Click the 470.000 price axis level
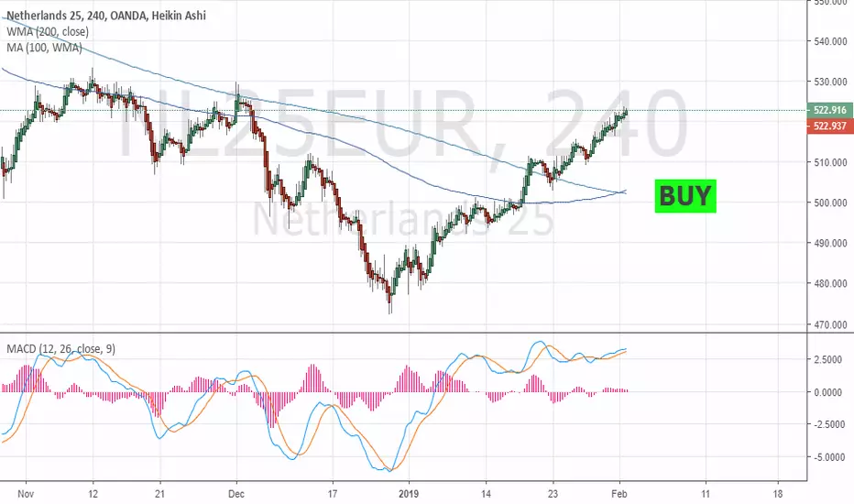The width and height of the screenshot is (854, 504). point(830,324)
